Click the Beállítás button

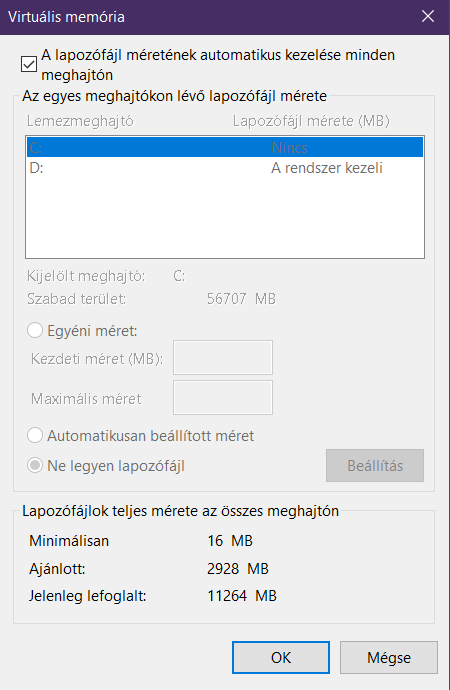coord(375,466)
